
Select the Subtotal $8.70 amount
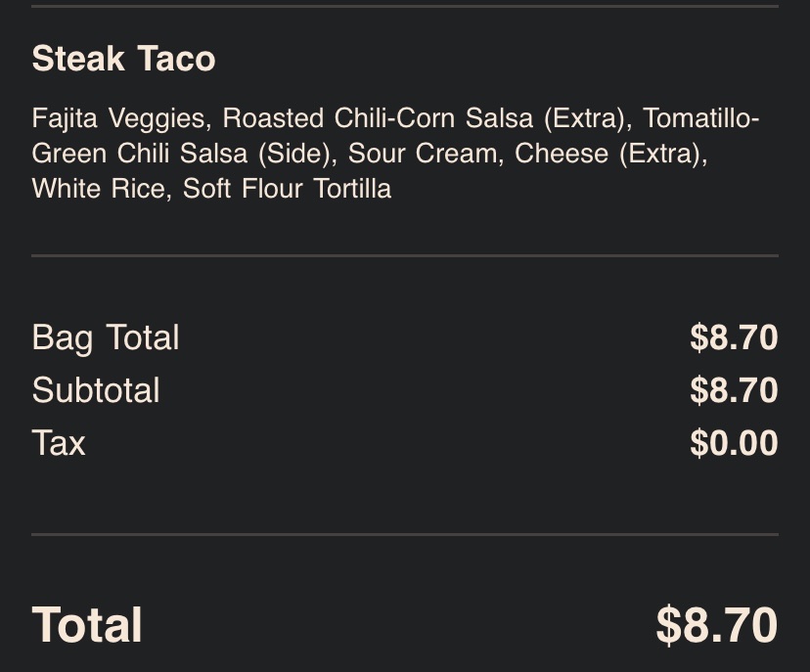tap(733, 390)
